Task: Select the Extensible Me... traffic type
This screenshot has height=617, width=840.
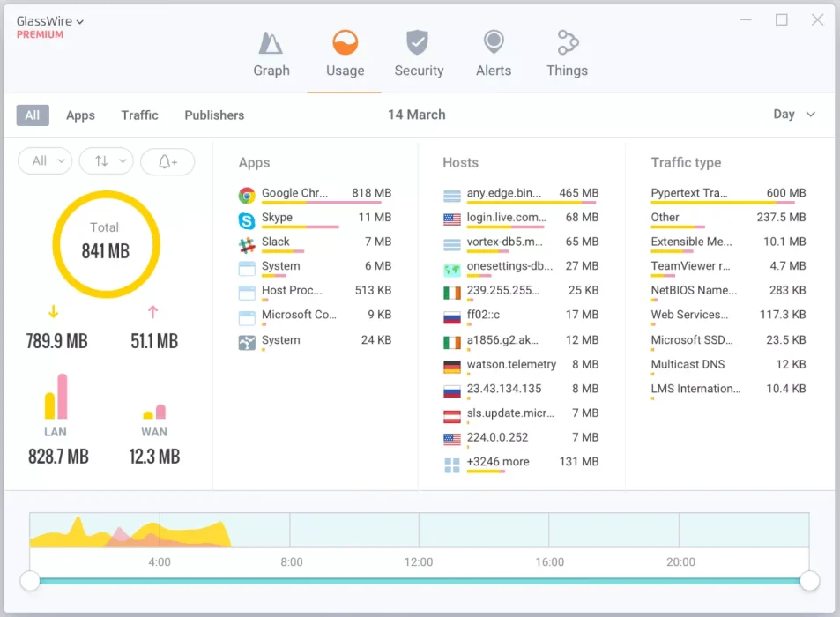Action: pos(729,243)
